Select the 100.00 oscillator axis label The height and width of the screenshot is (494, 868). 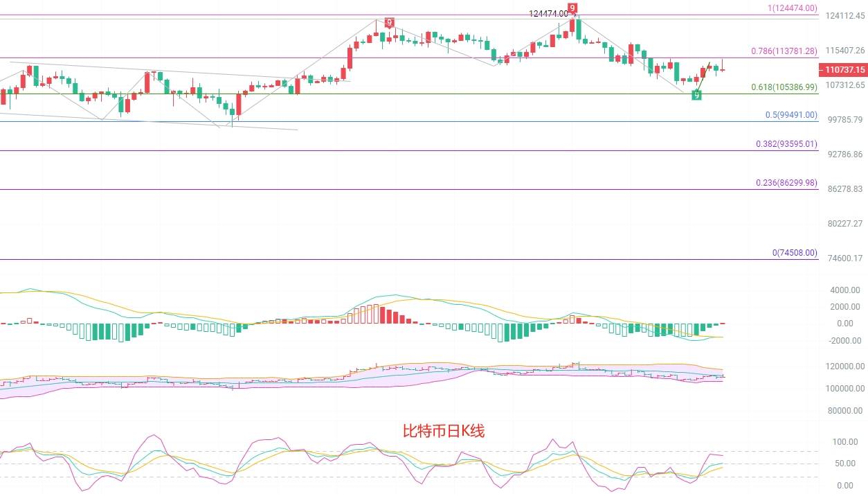click(845, 442)
